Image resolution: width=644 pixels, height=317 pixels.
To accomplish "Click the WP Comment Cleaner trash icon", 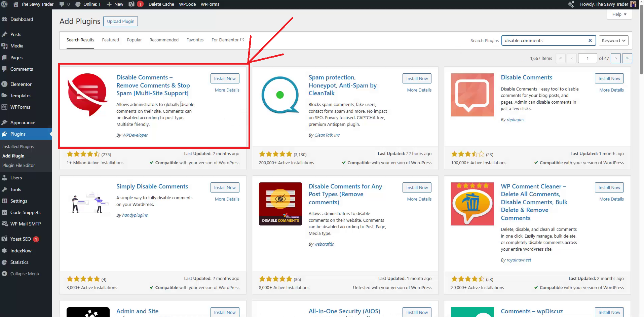I will click(x=472, y=204).
